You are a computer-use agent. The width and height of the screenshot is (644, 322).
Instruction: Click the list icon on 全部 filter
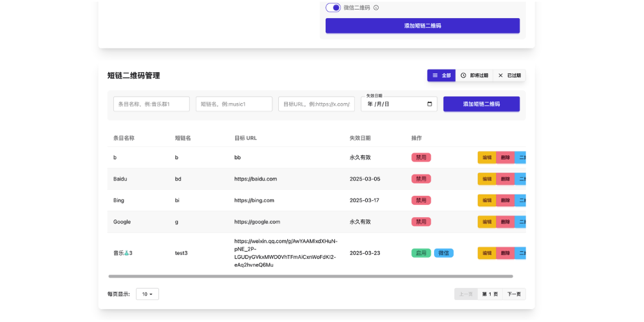coord(435,75)
